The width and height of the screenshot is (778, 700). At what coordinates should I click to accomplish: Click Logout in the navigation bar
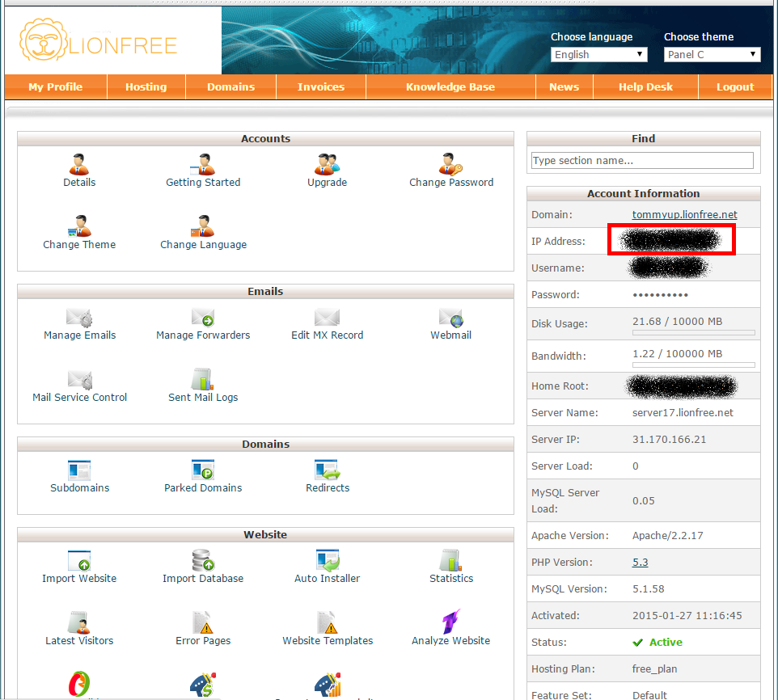point(735,86)
